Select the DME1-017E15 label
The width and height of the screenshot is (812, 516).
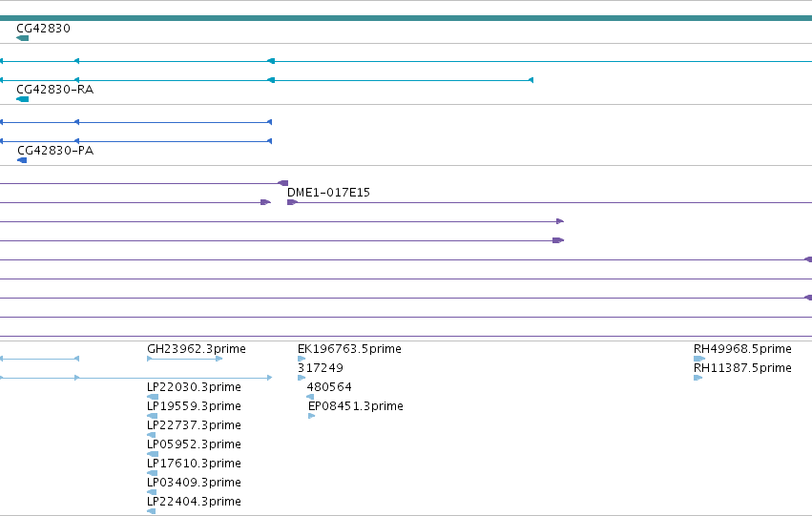click(328, 193)
